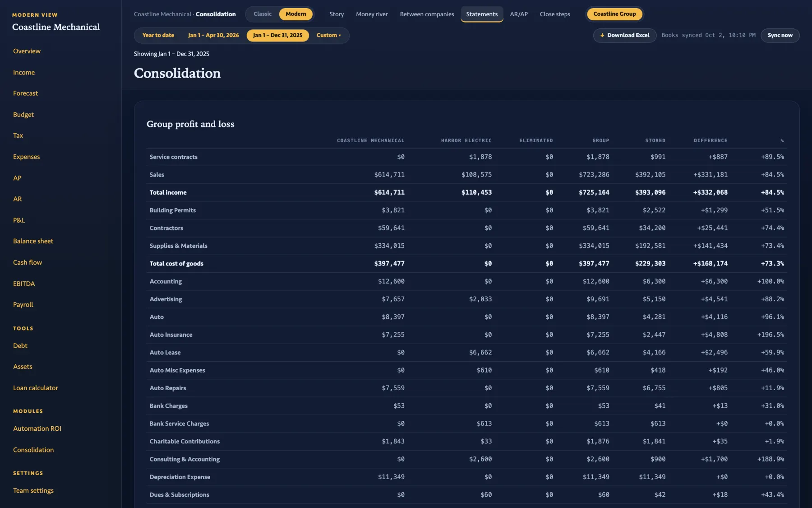Go to Expenses in sidebar
Image resolution: width=812 pixels, height=508 pixels.
pyautogui.click(x=27, y=157)
